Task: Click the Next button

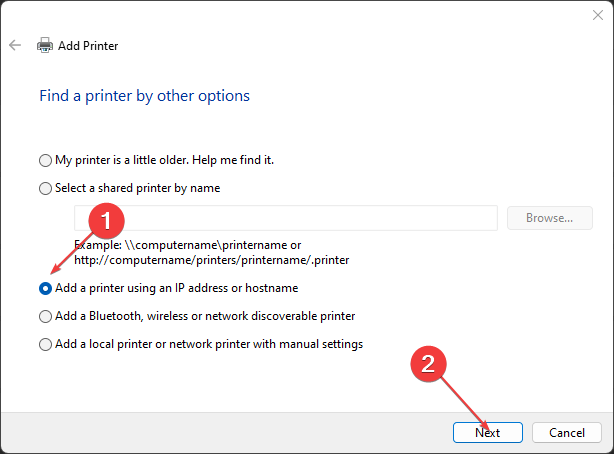Action: tap(488, 432)
